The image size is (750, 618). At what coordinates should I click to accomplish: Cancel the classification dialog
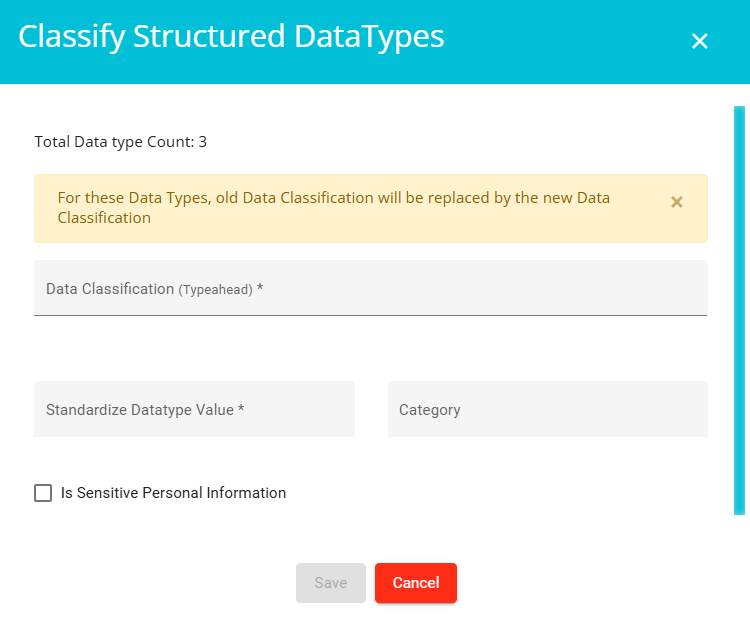tap(416, 583)
